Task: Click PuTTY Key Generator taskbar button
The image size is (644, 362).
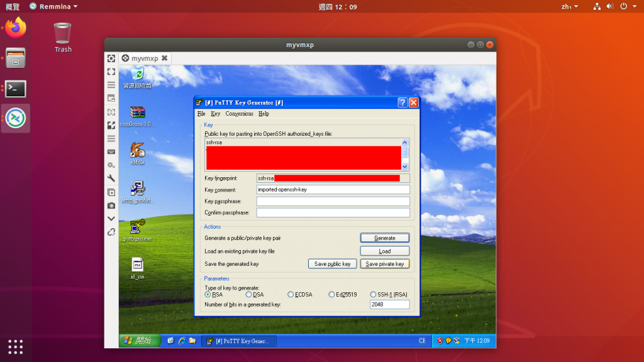Action: pyautogui.click(x=238, y=341)
